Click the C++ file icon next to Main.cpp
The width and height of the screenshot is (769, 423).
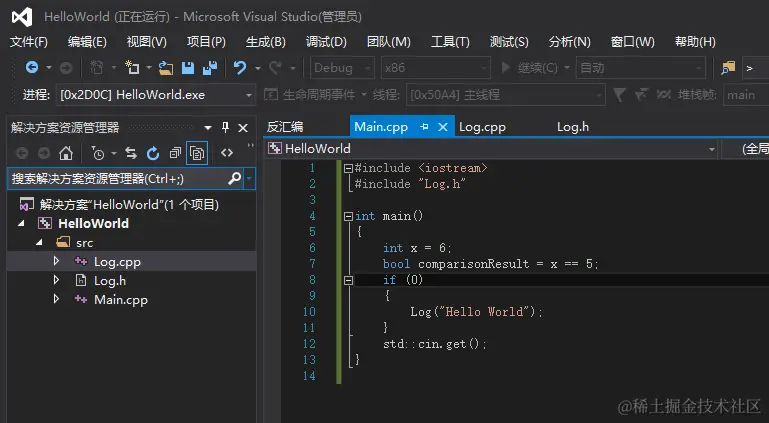pos(81,299)
